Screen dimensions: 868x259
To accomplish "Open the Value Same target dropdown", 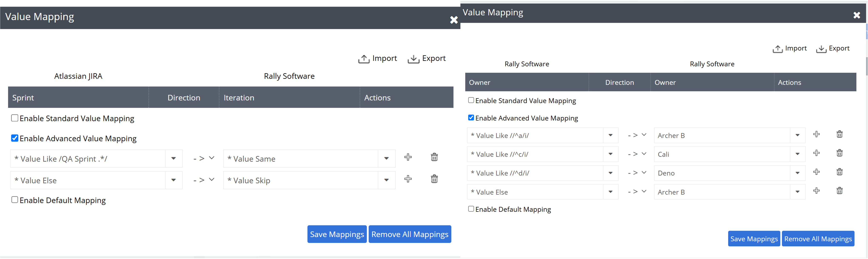I will coord(386,159).
